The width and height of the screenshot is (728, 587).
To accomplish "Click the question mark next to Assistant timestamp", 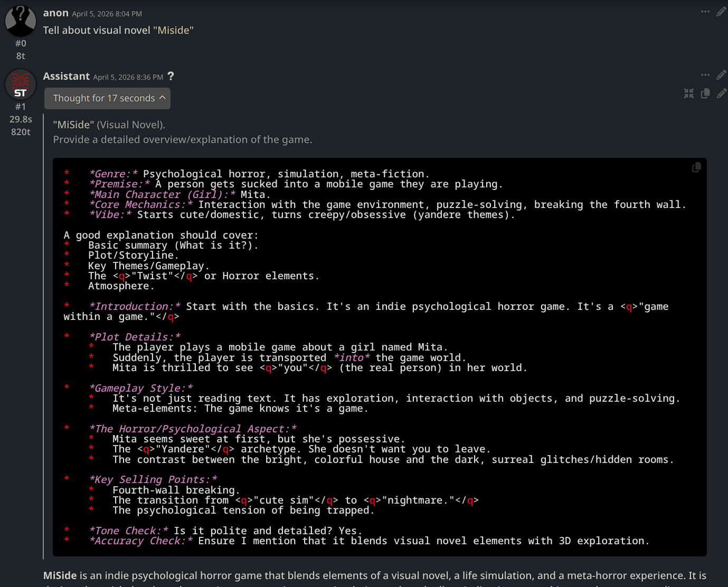I will [x=171, y=77].
